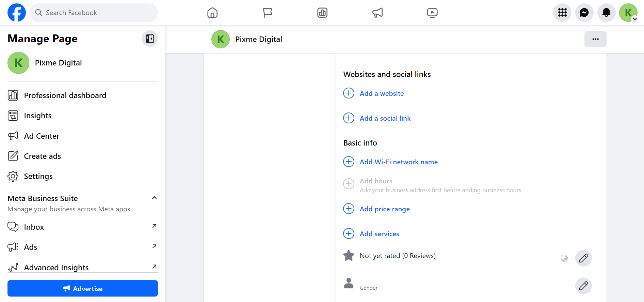Image resolution: width=644 pixels, height=302 pixels.
Task: Open page Settings in sidebar
Action: [38, 176]
